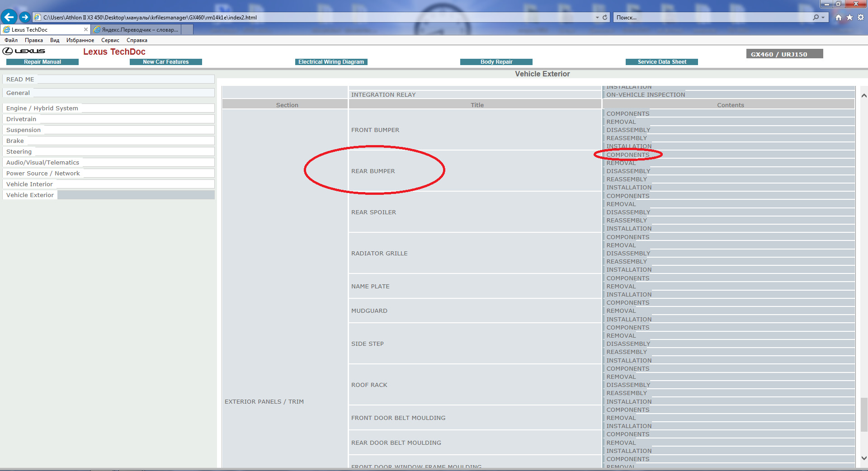
Task: Click the RADIATOR GRILLE title cell
Action: tap(475, 253)
